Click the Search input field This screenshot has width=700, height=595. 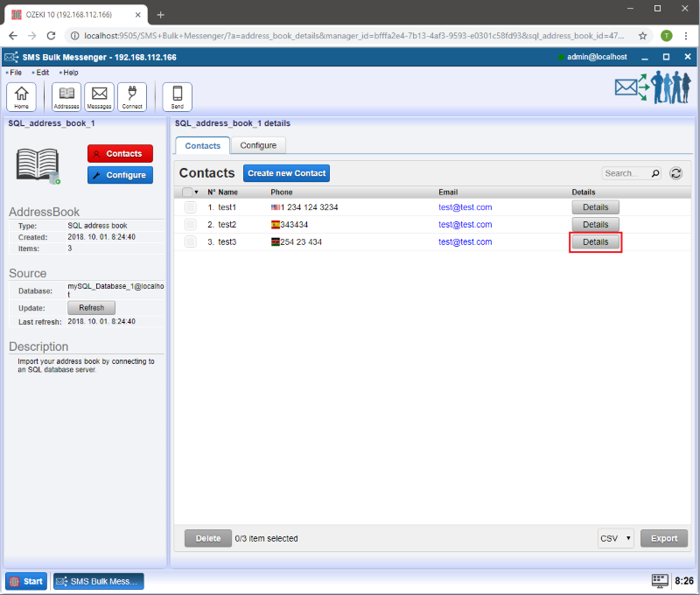tap(625, 173)
